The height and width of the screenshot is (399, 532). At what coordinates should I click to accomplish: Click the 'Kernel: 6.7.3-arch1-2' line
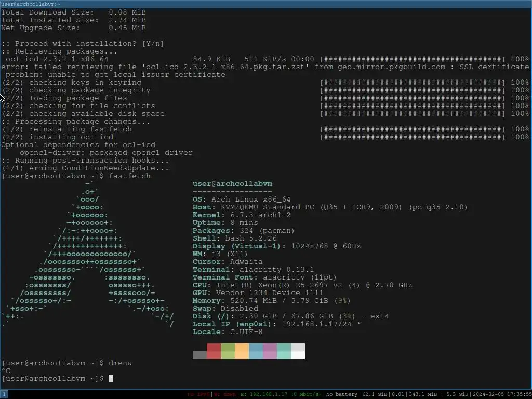(242, 215)
